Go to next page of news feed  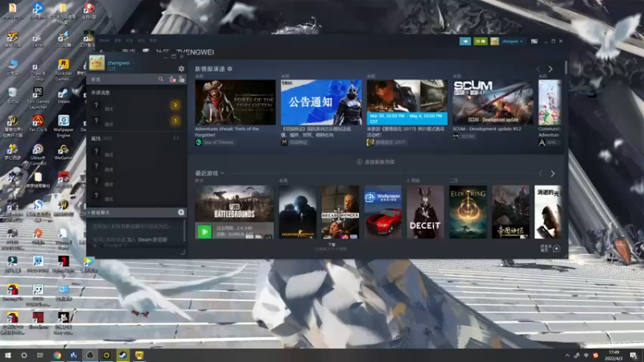tap(551, 69)
